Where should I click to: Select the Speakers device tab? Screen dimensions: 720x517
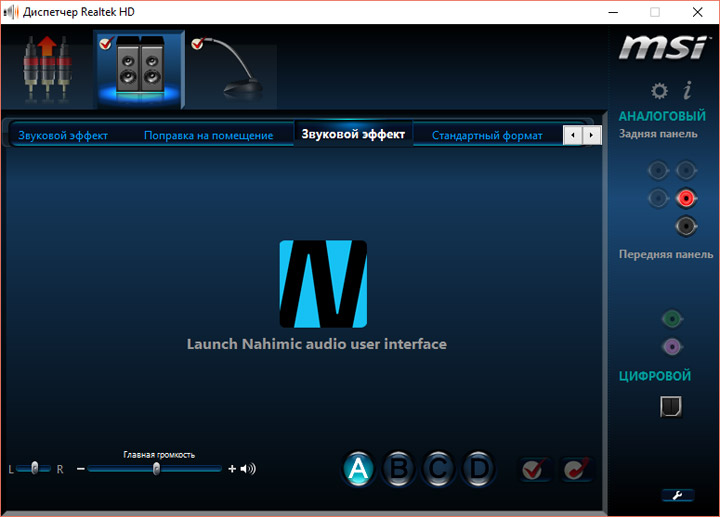pyautogui.click(x=139, y=70)
